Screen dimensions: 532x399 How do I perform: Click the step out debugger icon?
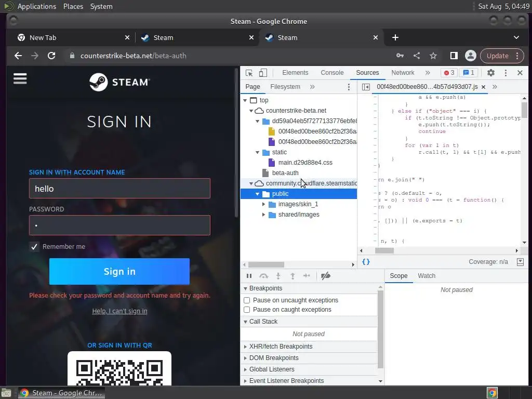(292, 276)
